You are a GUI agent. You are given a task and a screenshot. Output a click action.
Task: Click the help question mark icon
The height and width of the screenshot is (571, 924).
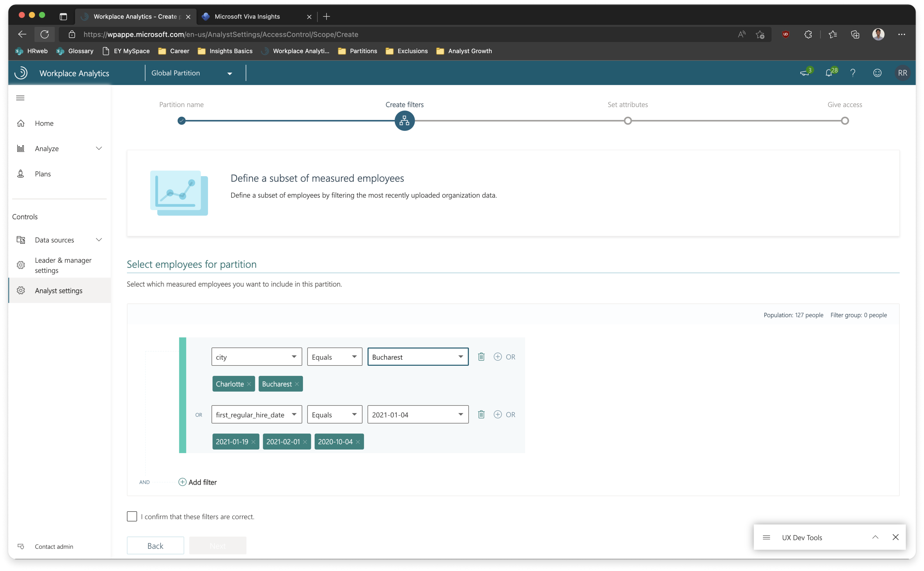click(853, 73)
